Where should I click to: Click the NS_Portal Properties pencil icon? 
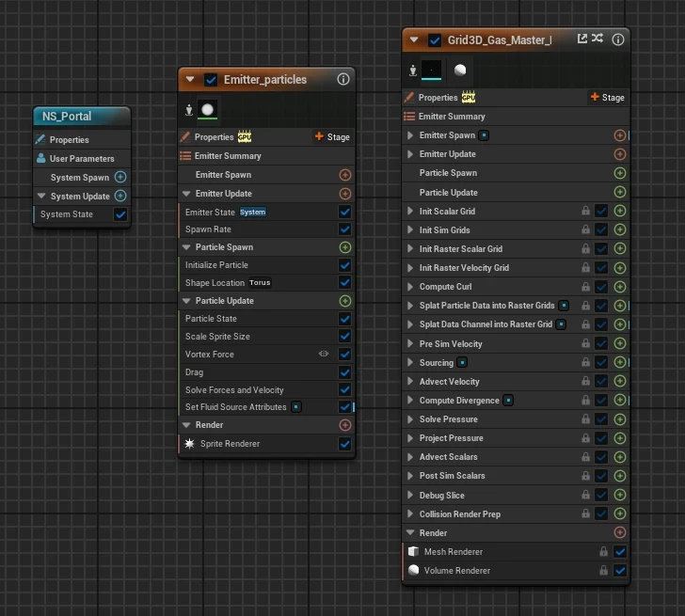pyautogui.click(x=40, y=139)
